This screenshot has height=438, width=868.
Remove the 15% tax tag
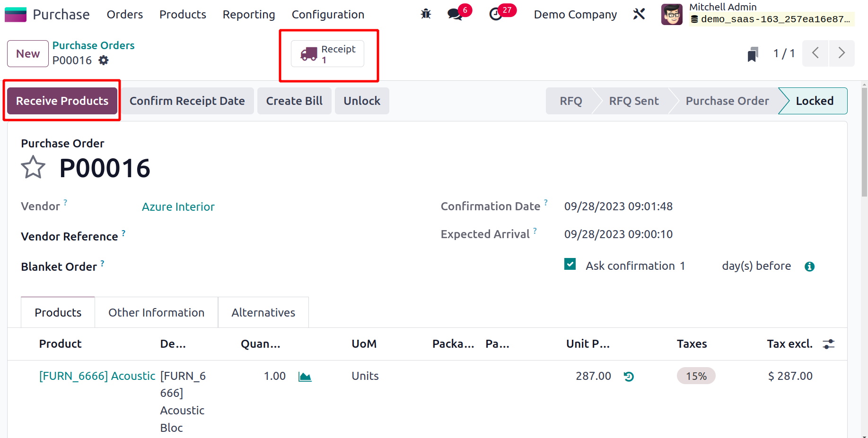tap(696, 376)
